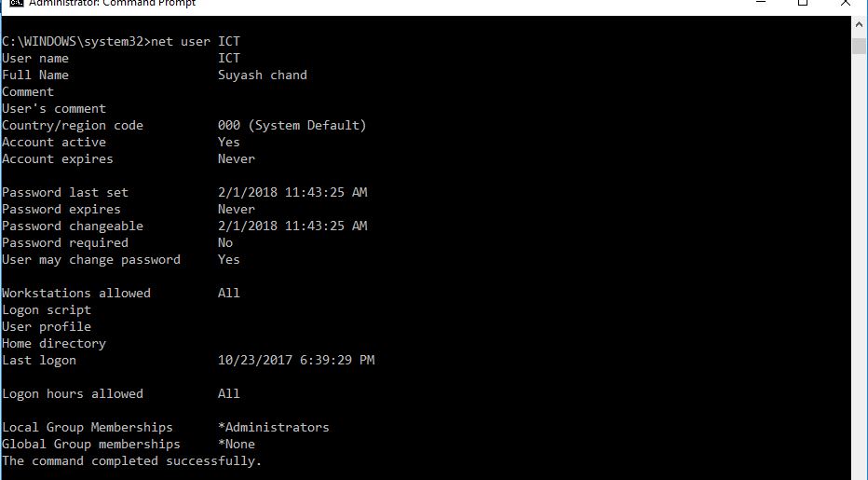Select the 'Suyash chand' full name value
Viewport: 868px width, 480px height.
click(263, 75)
